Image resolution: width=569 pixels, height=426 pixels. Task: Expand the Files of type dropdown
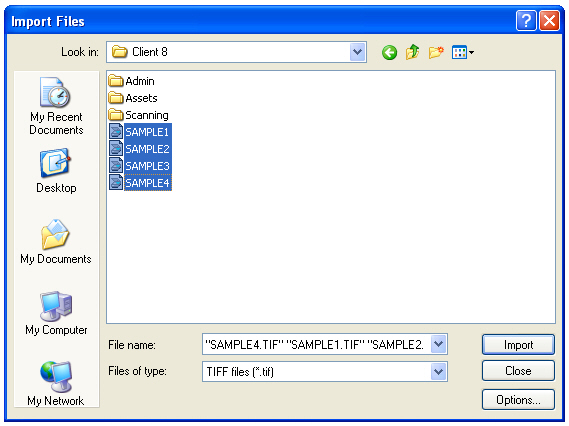(x=439, y=372)
